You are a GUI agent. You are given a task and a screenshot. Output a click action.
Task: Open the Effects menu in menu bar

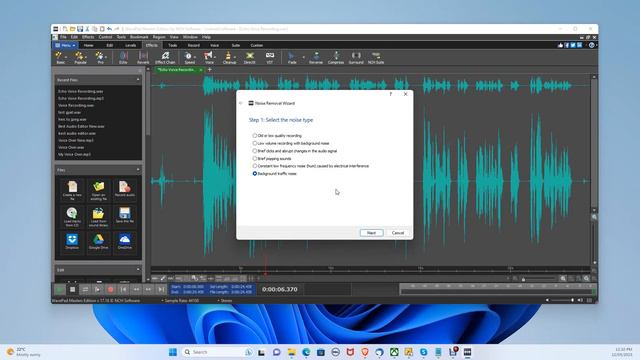[x=88, y=37]
